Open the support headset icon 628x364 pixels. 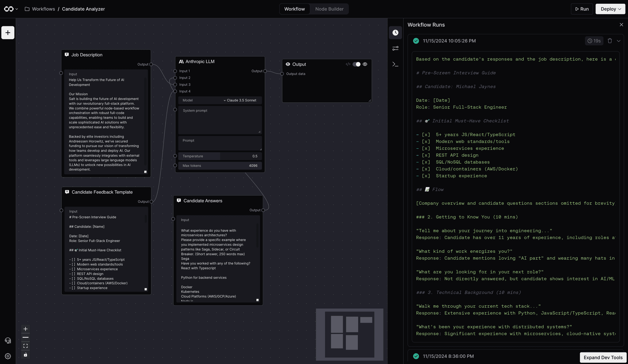[x=8, y=340]
